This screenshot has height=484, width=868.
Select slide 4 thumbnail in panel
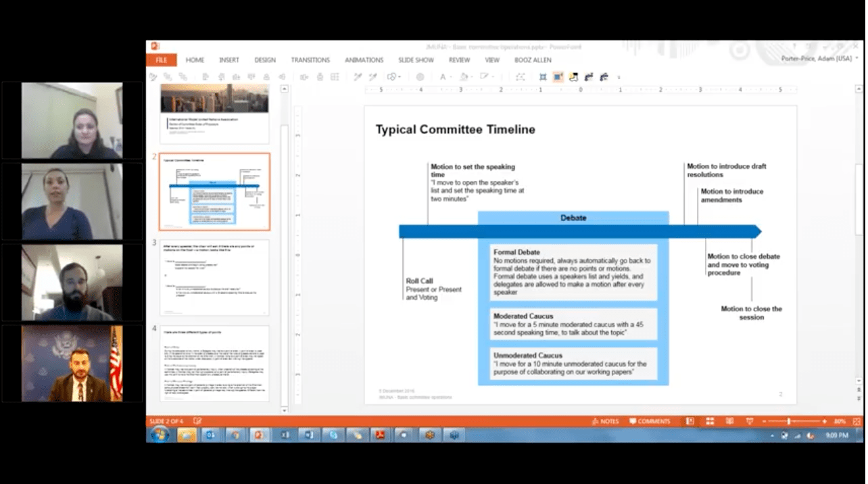pos(214,364)
